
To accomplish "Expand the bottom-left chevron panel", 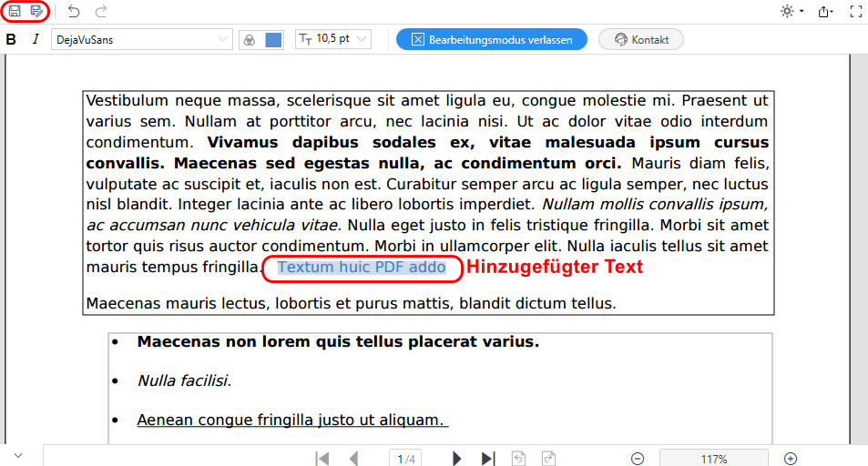I will [18, 455].
